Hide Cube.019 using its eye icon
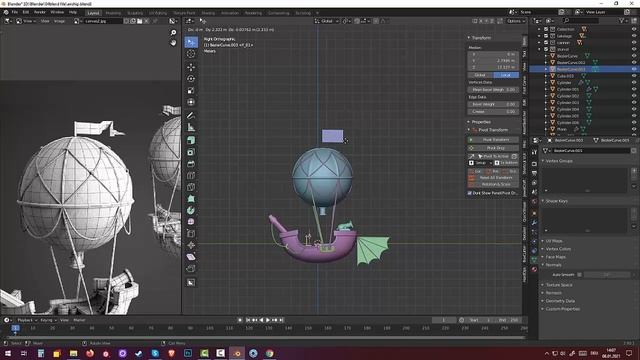The image size is (640, 360). [634, 76]
